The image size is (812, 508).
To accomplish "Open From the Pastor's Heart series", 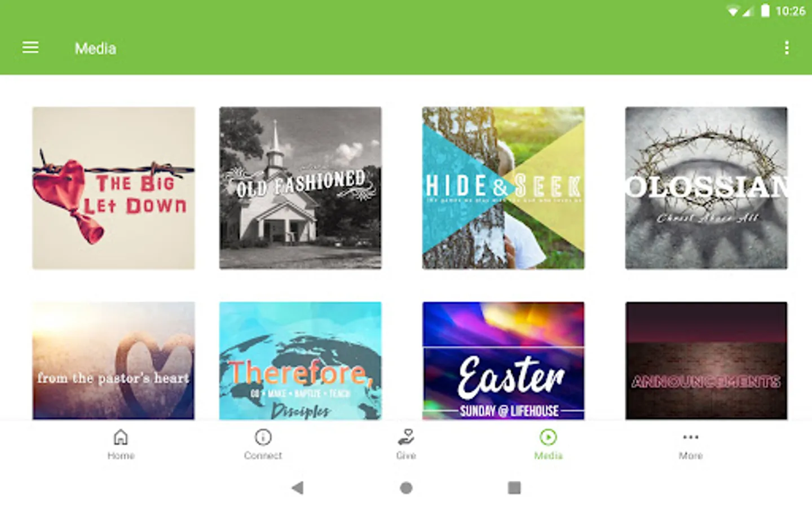I will pos(113,361).
